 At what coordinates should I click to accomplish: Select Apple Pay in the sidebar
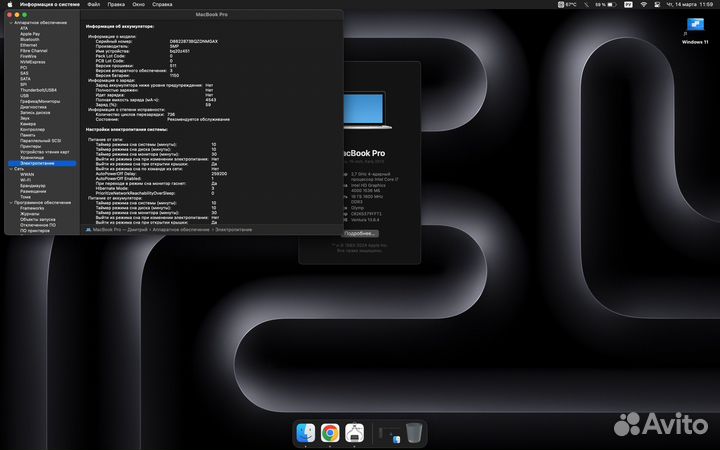tap(30, 34)
